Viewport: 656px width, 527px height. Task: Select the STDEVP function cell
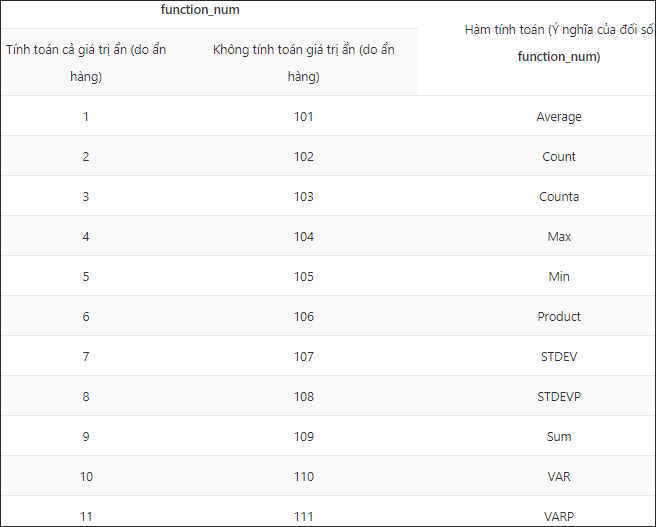click(x=558, y=397)
